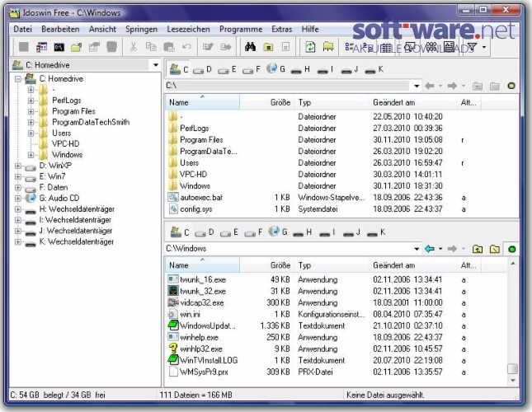Open the C:\ path history dropdown
The height and width of the screenshot is (412, 532).
(x=417, y=86)
